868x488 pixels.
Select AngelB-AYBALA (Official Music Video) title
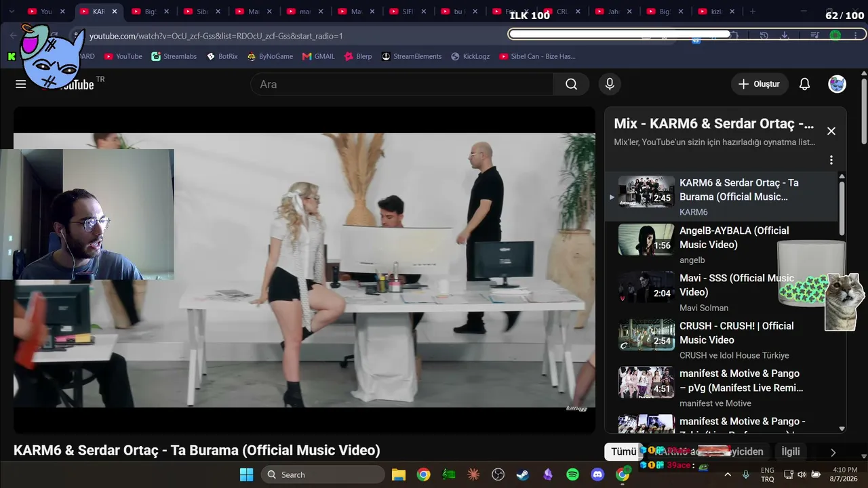734,237
